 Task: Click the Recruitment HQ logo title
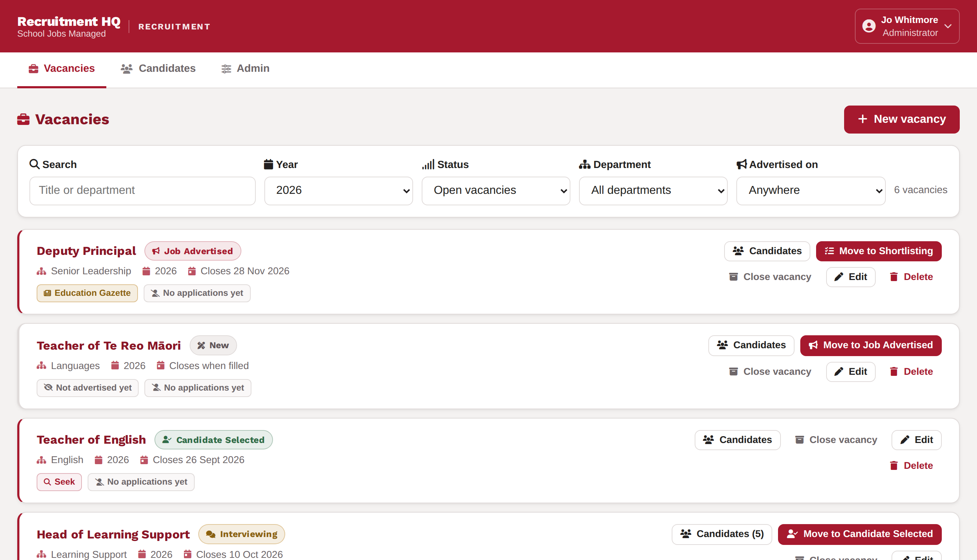point(69,22)
